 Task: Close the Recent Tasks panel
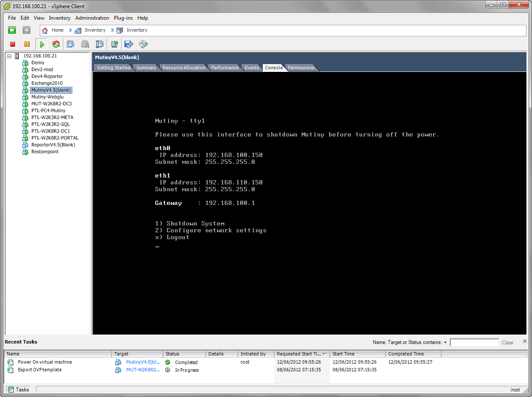point(525,341)
